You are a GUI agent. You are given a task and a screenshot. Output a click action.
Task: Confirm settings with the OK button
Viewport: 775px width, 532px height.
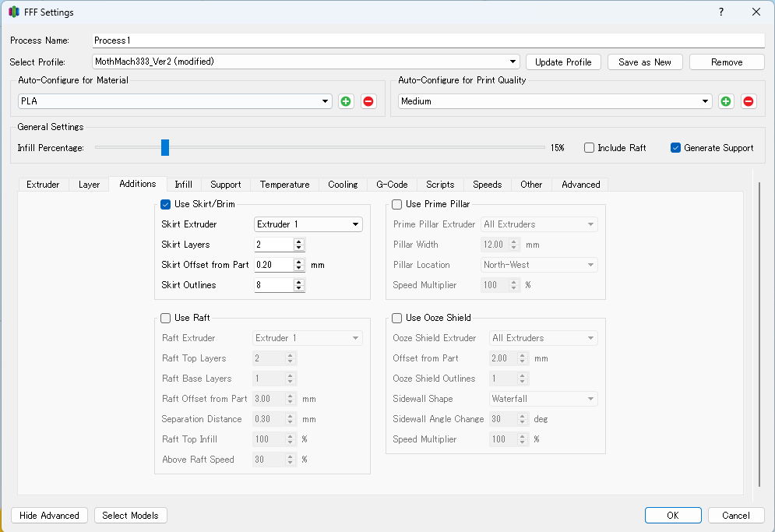(x=673, y=515)
